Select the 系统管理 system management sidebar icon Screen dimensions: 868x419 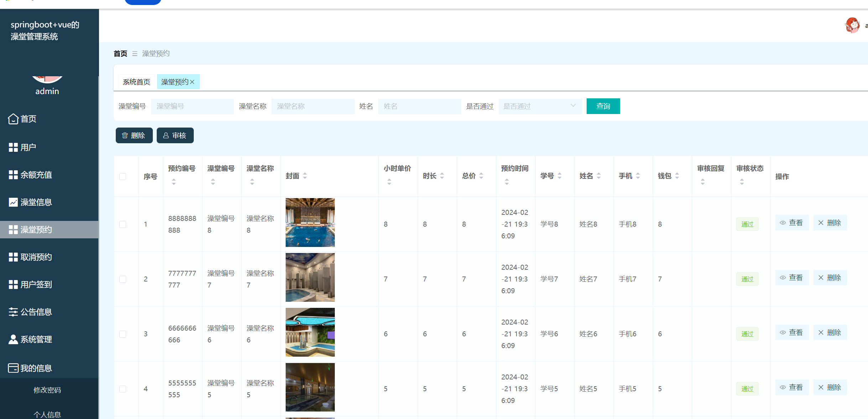pos(13,339)
